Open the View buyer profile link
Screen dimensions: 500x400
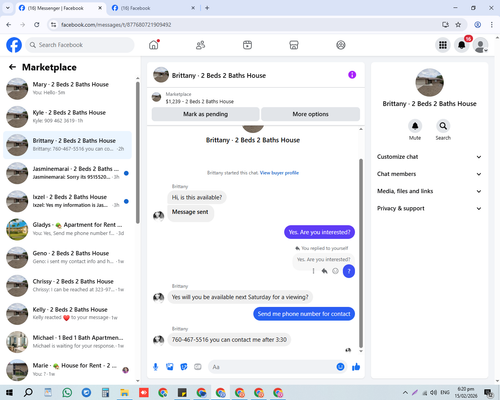(x=279, y=173)
